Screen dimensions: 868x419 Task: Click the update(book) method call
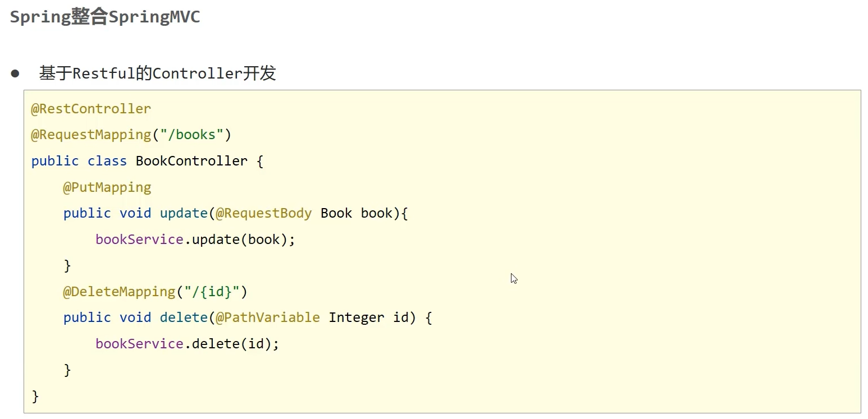[240, 240]
